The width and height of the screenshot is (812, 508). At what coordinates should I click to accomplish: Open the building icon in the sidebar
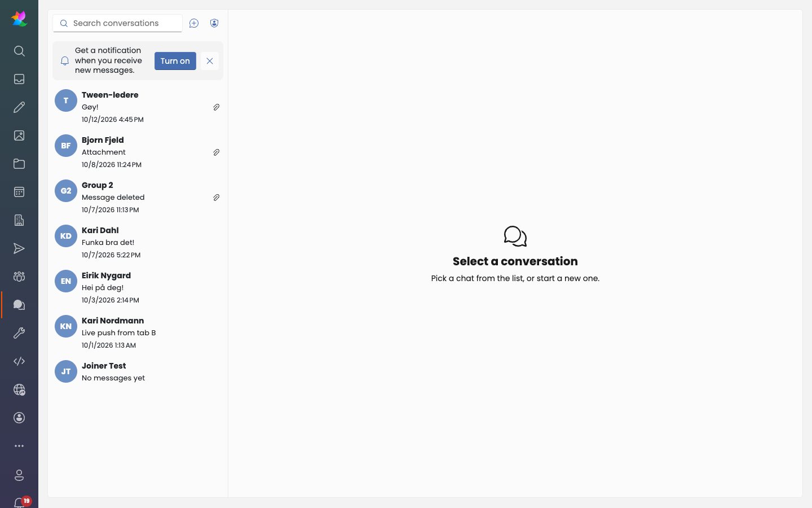(x=19, y=220)
